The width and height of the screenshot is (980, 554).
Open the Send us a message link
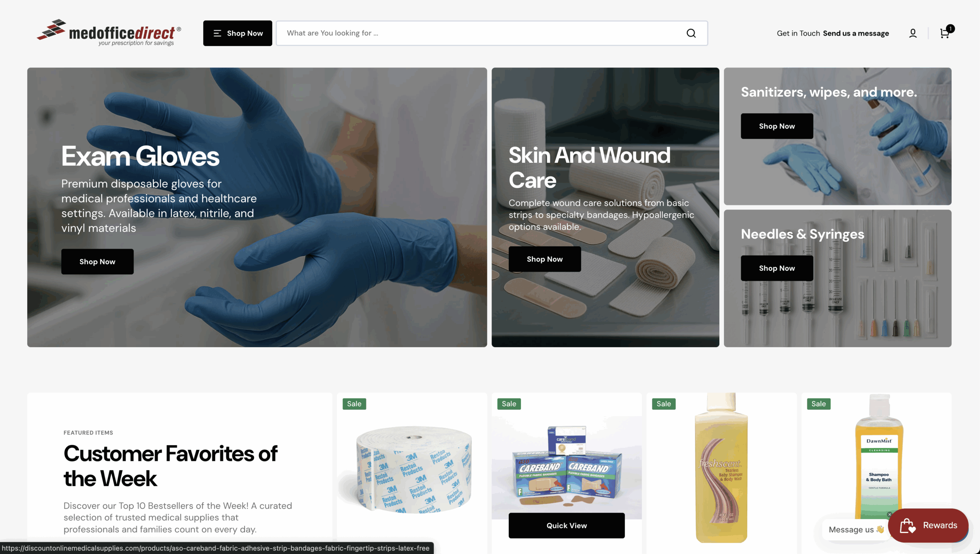[856, 33]
